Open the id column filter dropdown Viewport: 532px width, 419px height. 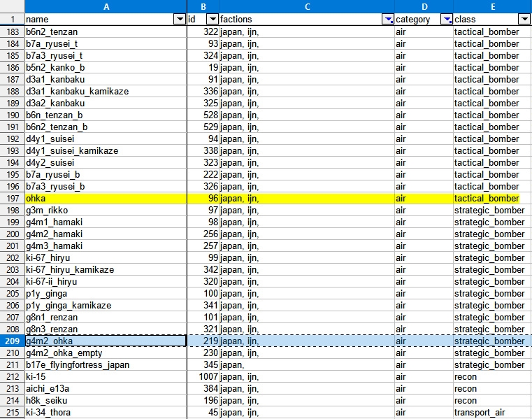213,20
